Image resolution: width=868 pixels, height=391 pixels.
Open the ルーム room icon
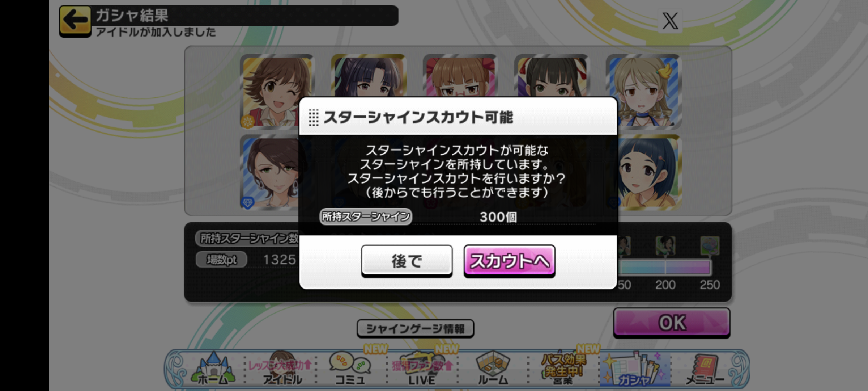pyautogui.click(x=493, y=368)
